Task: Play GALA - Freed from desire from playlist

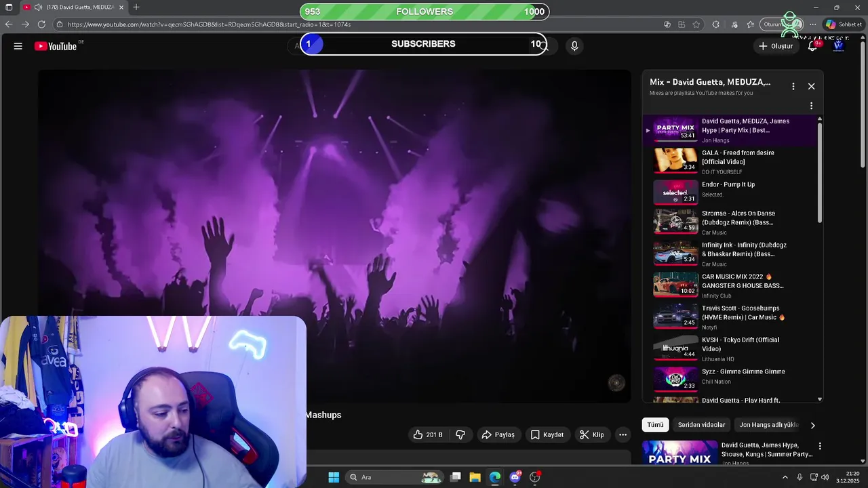Action: coord(730,162)
